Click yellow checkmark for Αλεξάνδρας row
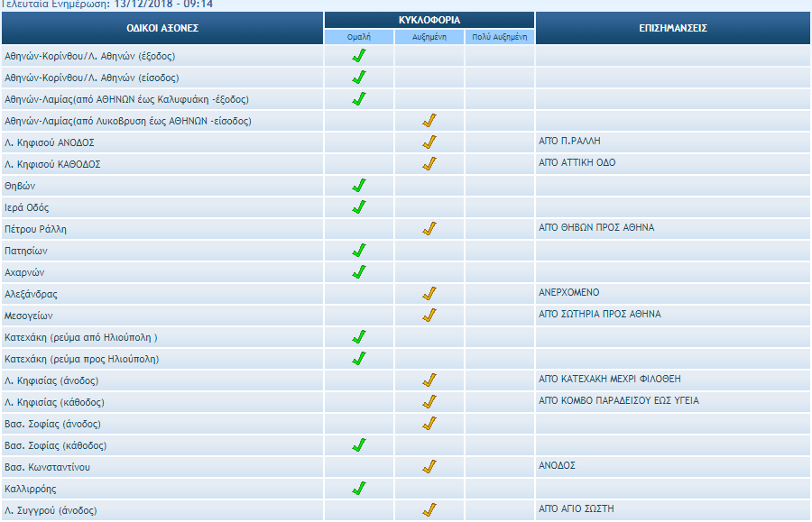 pos(429,294)
